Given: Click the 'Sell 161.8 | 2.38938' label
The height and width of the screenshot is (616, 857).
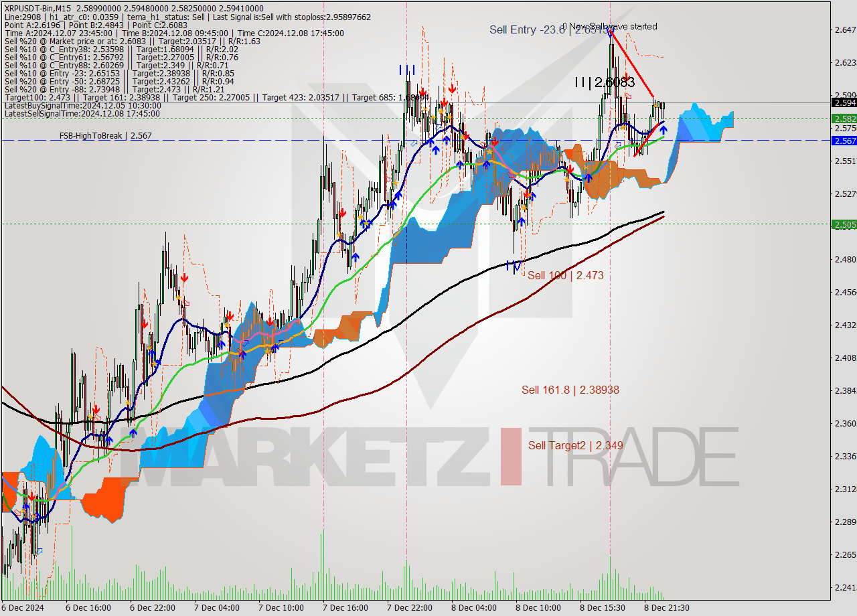Looking at the screenshot, I should click(x=570, y=390).
